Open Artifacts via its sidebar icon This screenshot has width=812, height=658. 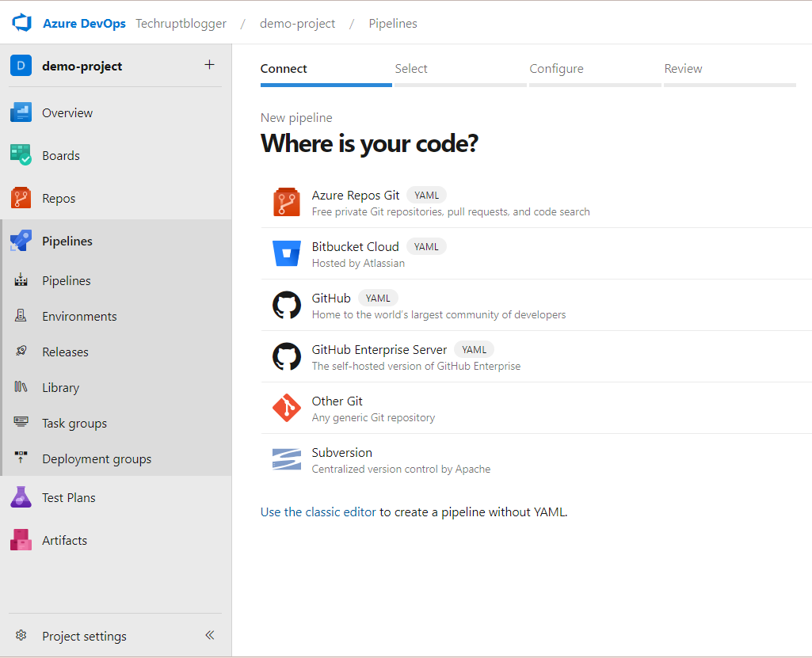[21, 540]
